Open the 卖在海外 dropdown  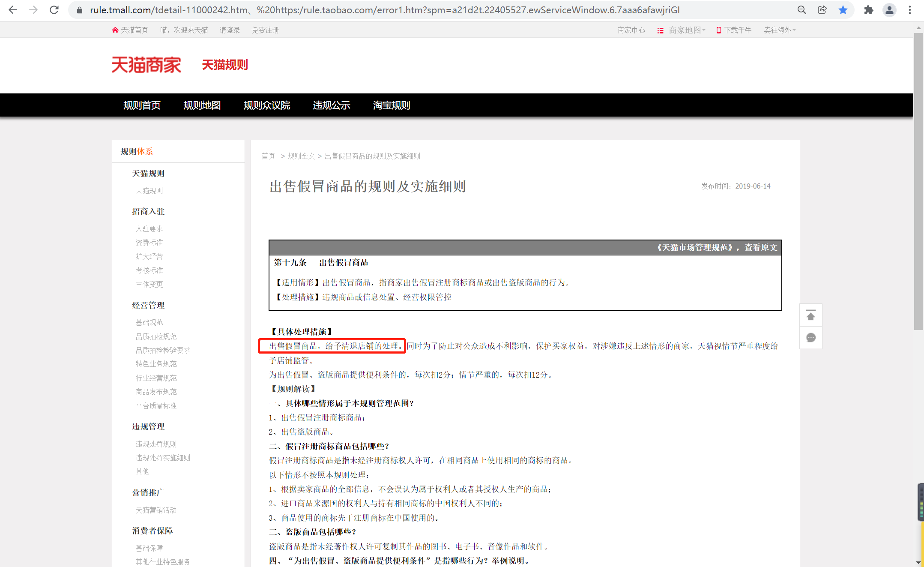[x=779, y=30]
